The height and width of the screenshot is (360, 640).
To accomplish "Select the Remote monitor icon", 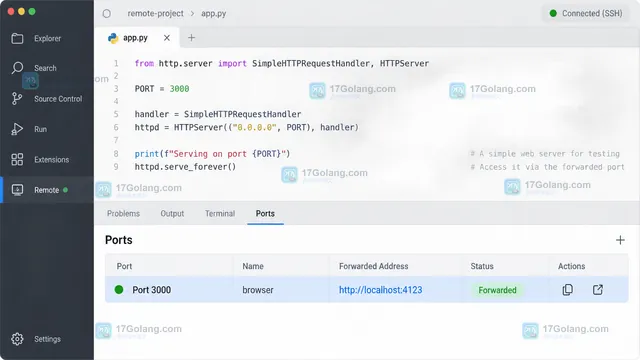I will 17,190.
